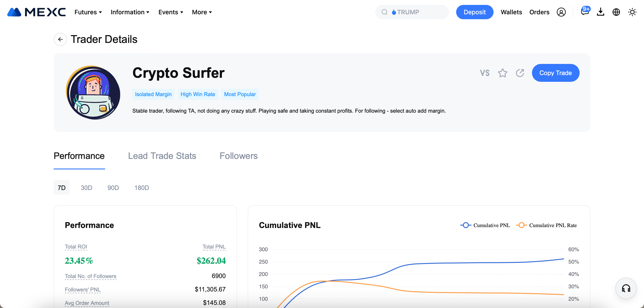Toggle light/dark theme with sun icon
The width and height of the screenshot is (644, 308).
[x=632, y=12]
